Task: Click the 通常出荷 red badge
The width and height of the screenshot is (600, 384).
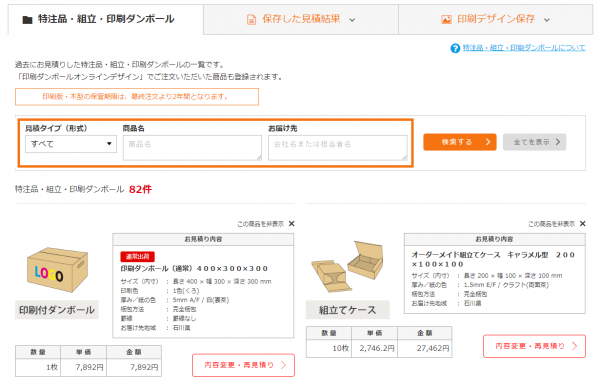Action: point(137,257)
